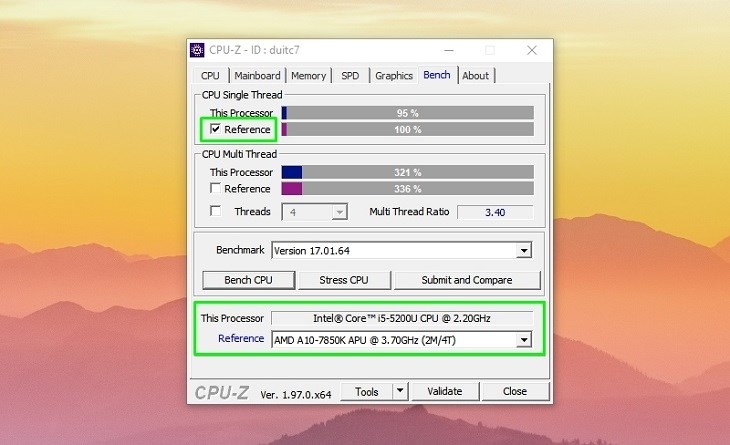Go to the SPD tab
This screenshot has height=445, width=730.
[350, 76]
